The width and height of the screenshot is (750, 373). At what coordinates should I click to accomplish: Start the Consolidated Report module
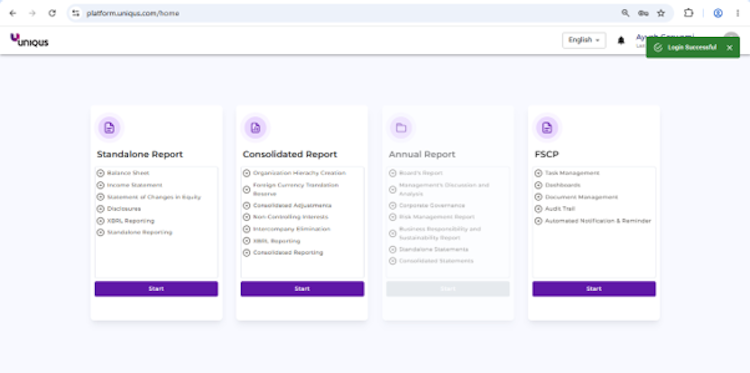pos(302,289)
